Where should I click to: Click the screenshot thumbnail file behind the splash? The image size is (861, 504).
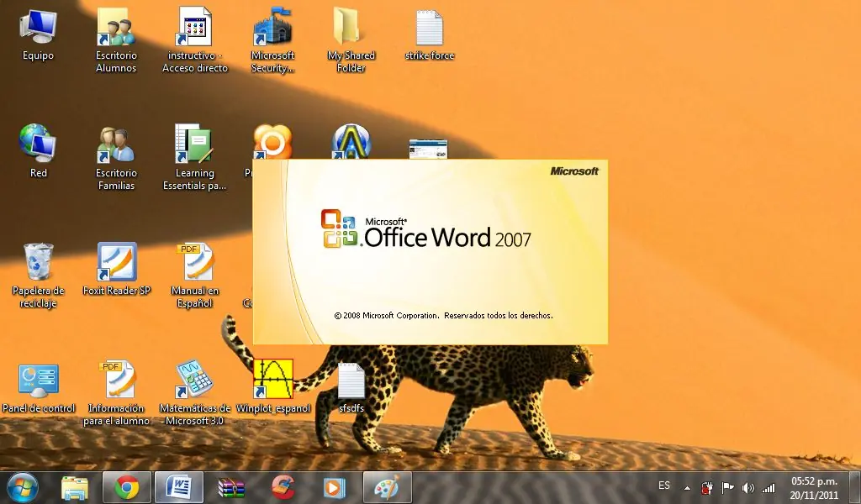pyautogui.click(x=428, y=149)
